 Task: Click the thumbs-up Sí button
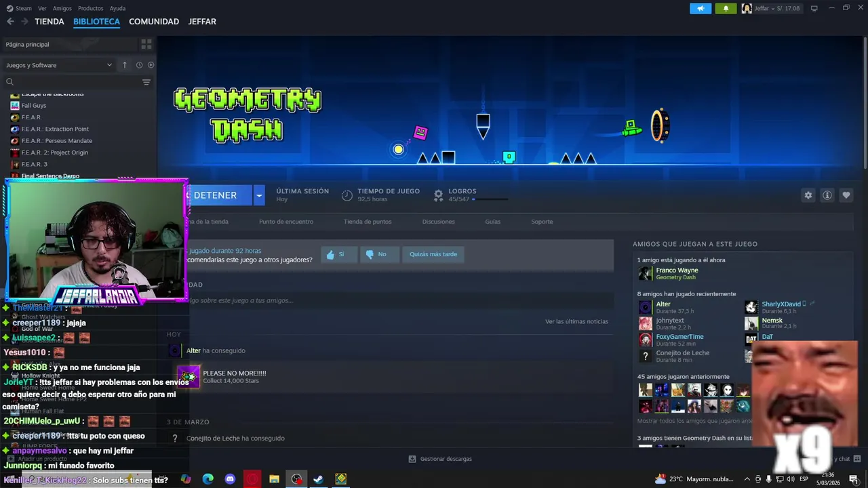tap(339, 254)
